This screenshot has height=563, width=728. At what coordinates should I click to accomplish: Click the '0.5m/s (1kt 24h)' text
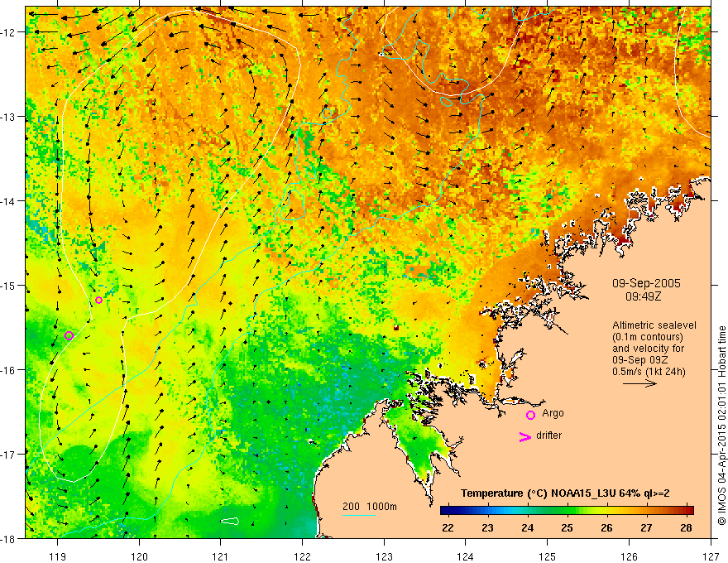click(649, 372)
